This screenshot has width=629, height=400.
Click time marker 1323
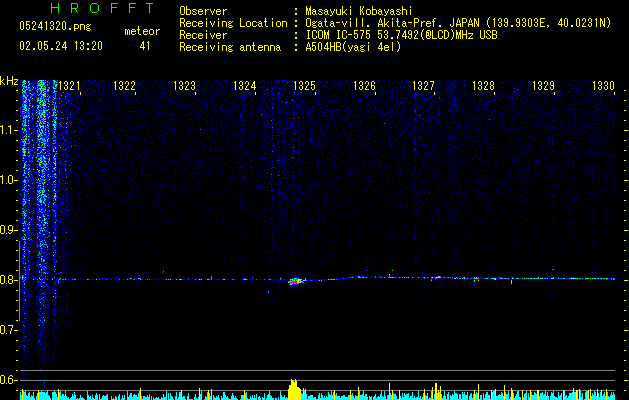[x=185, y=86]
